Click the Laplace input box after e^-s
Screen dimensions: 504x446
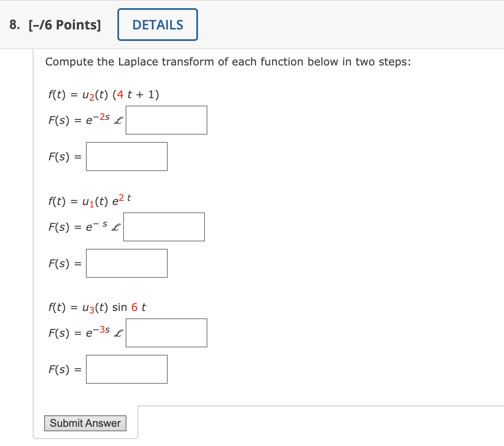point(164,227)
